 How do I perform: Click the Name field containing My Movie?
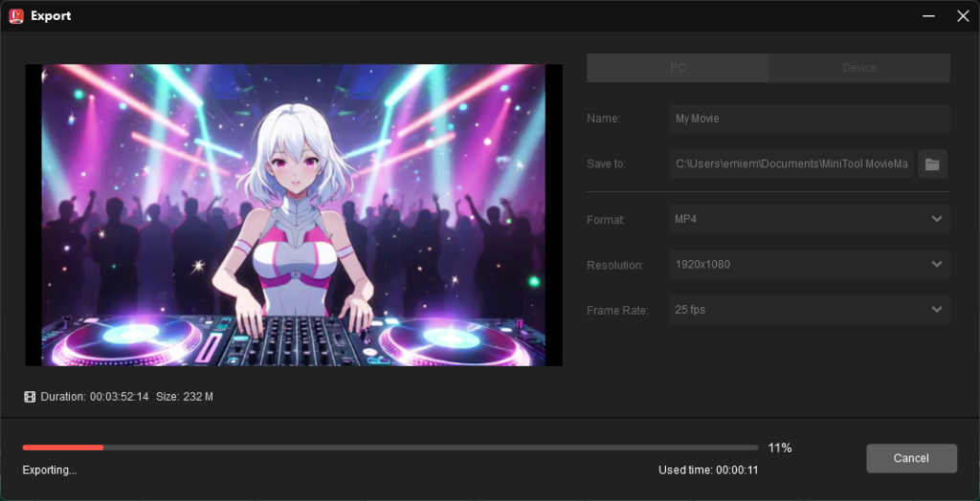(x=809, y=119)
